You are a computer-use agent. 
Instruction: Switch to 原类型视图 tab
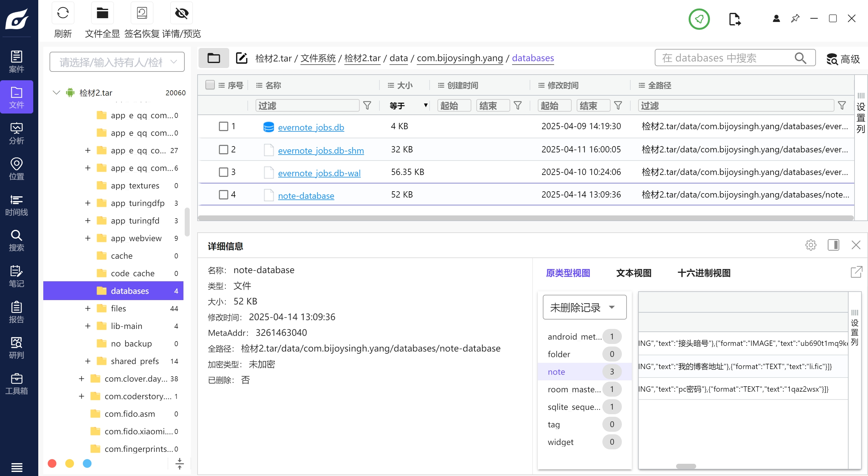click(568, 273)
